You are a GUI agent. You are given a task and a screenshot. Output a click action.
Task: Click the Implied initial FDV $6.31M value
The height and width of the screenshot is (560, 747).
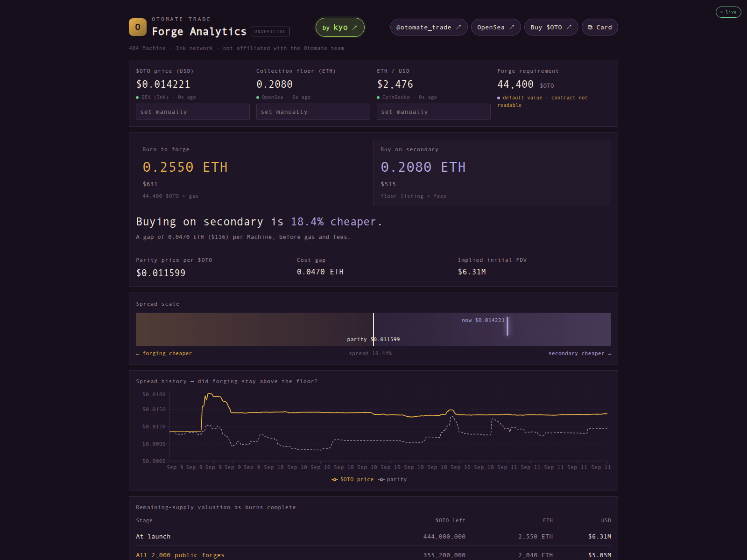pos(472,272)
